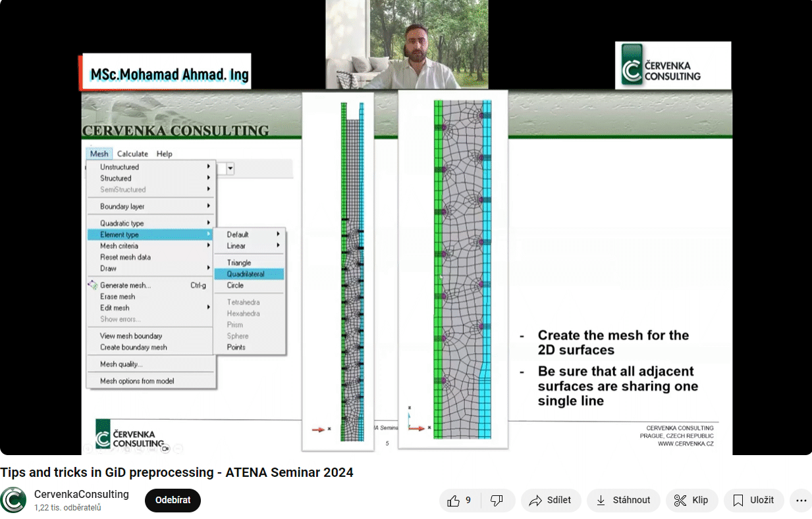Open the Mesh menu

99,153
